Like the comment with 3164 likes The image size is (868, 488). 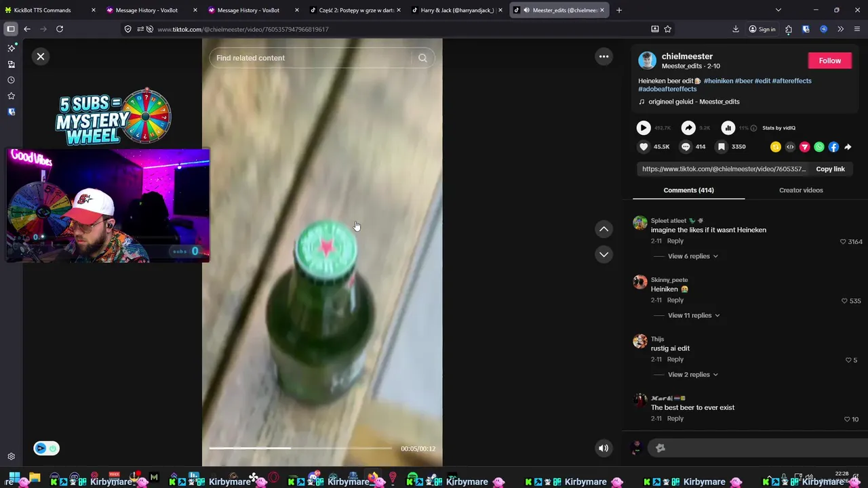(x=843, y=242)
